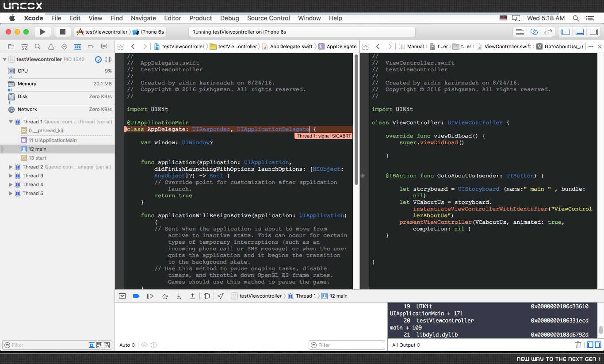Toggle console pane visibility
This screenshot has height=364, width=604.
pyautogui.click(x=598, y=345)
